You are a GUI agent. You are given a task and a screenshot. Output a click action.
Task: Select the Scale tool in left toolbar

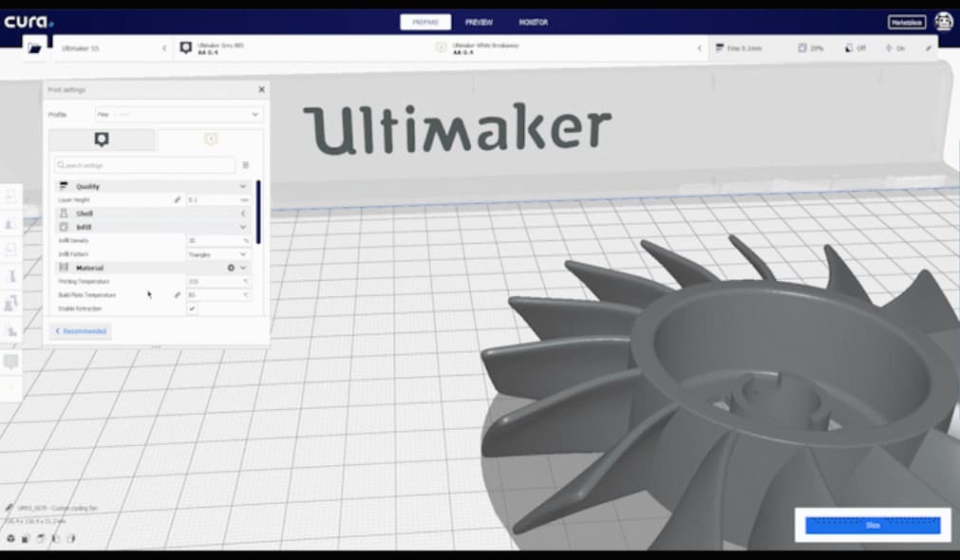[x=10, y=223]
